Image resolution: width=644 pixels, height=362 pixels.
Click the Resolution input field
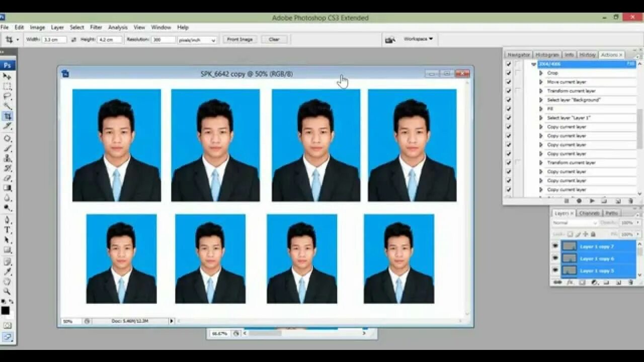coord(164,39)
